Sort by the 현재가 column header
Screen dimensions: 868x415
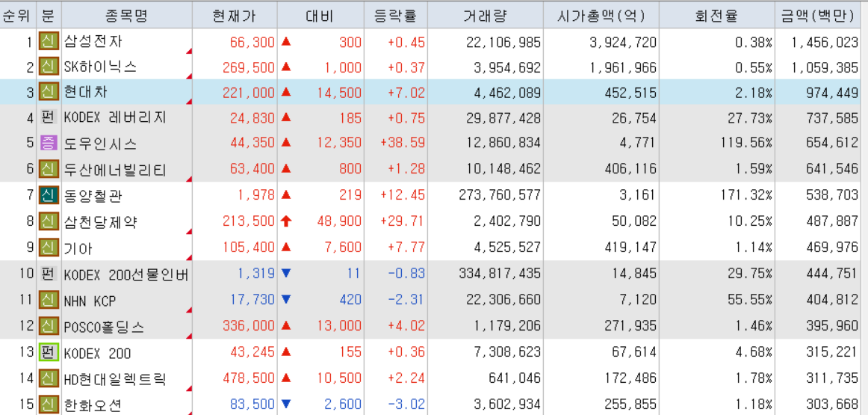[x=235, y=16]
